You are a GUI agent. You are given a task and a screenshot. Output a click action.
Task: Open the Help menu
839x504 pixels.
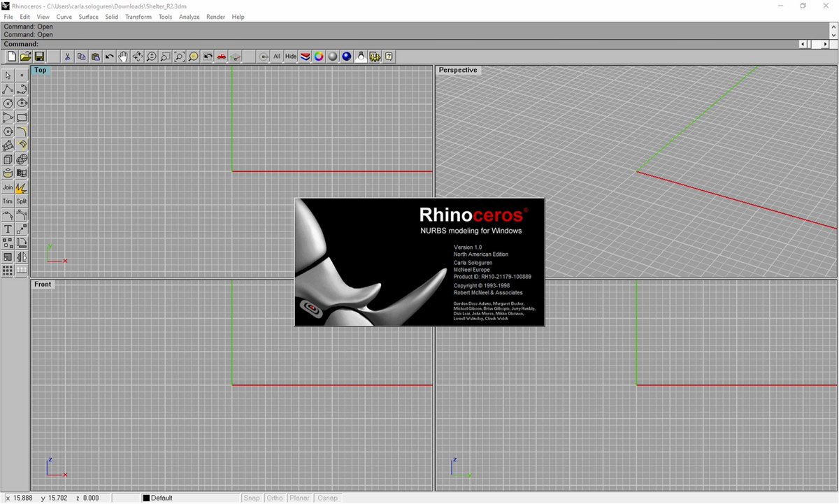[x=238, y=17]
